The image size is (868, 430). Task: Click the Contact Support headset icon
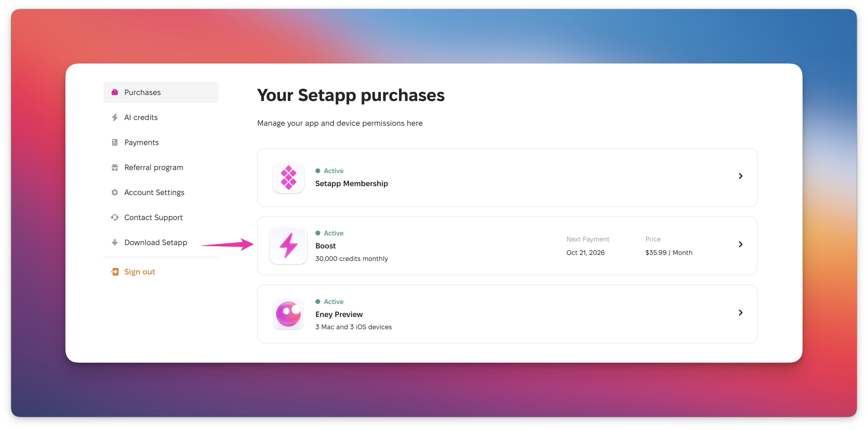(x=115, y=218)
